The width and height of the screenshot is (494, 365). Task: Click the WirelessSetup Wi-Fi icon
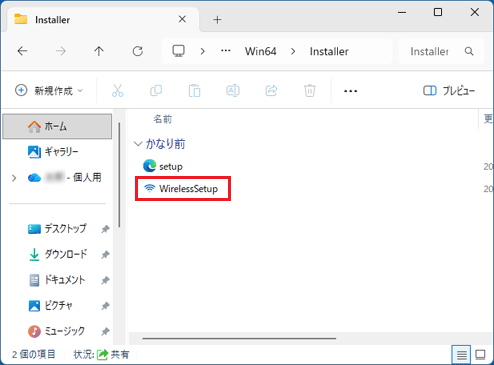[149, 188]
